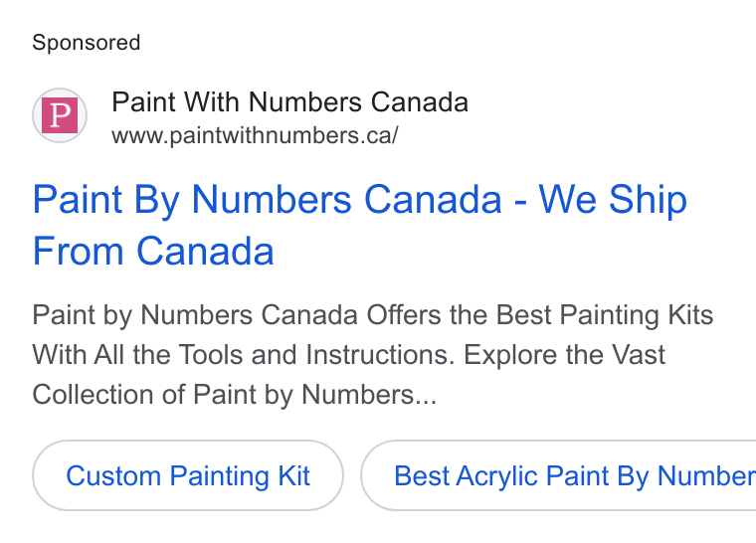Click the word 'Offers' in the description
The height and width of the screenshot is (543, 756).
(x=404, y=315)
